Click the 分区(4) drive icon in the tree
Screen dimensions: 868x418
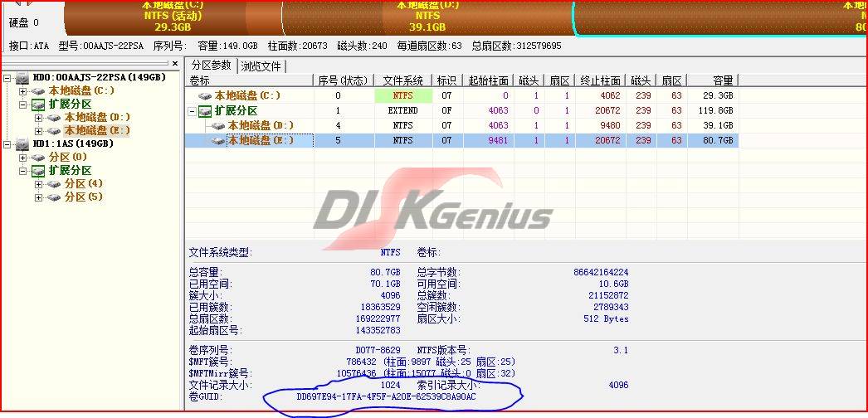54,183
